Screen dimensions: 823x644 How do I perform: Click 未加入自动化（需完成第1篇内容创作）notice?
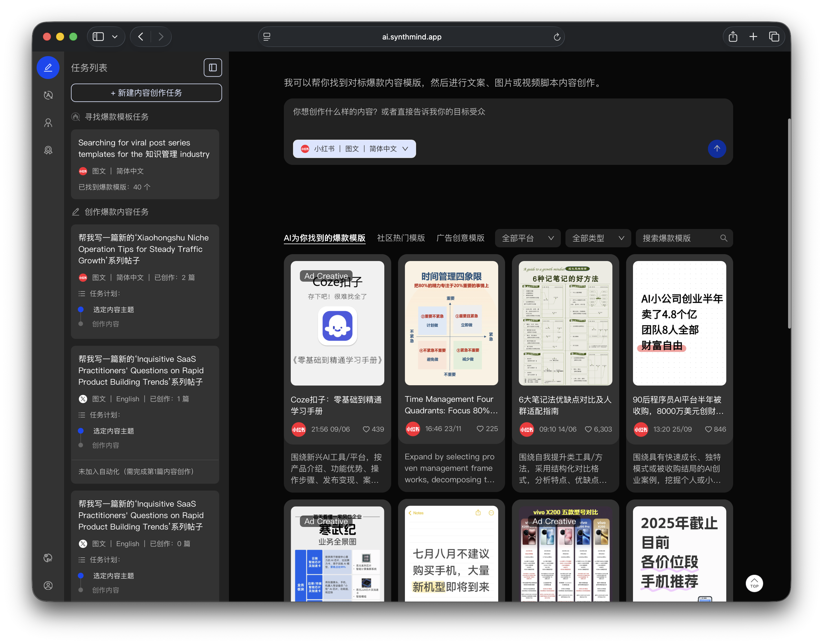point(136,471)
